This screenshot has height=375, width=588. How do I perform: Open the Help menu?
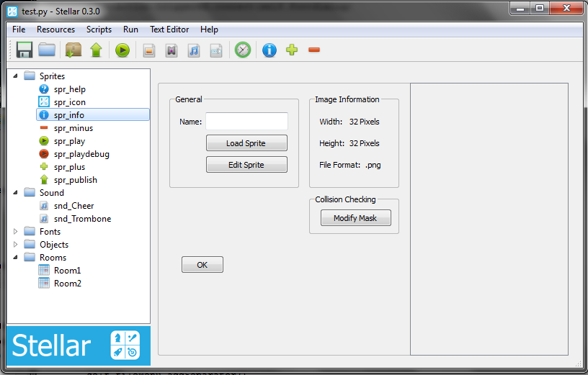click(x=209, y=30)
